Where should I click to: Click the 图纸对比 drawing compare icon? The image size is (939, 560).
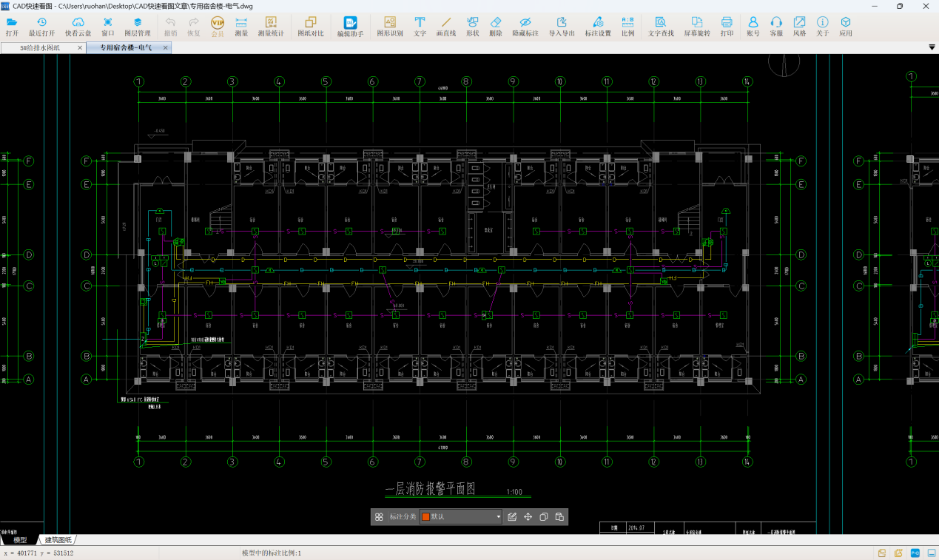311,27
